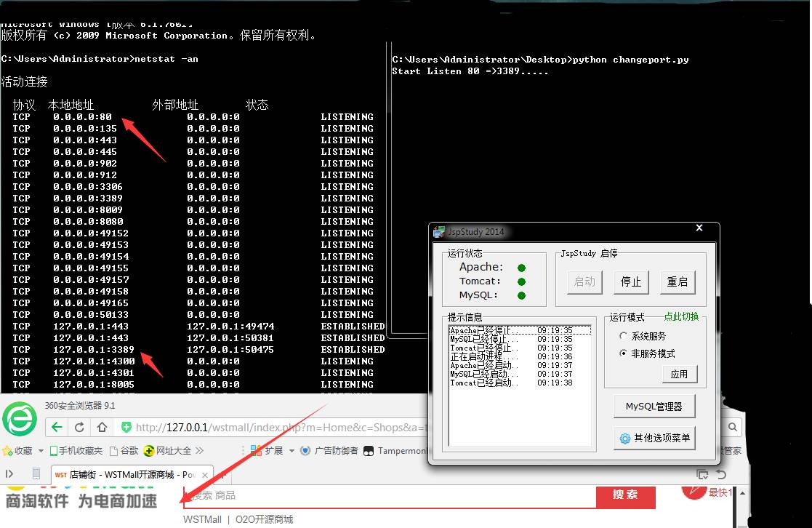Viewport: 812px width, 528px height.
Task: Click netstat local address 0.0.0.0:8080
Action: pos(88,222)
